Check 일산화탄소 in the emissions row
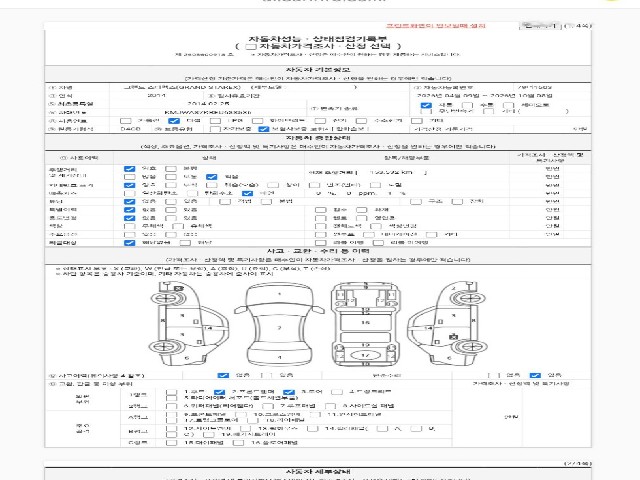Screen dimensions: 640x480 (x=130, y=193)
